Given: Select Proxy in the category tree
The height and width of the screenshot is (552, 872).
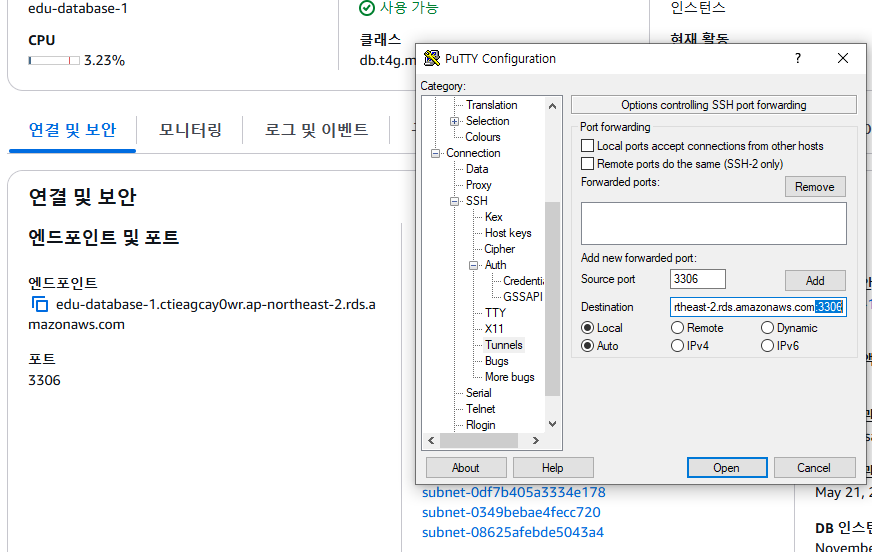Looking at the screenshot, I should [478, 185].
